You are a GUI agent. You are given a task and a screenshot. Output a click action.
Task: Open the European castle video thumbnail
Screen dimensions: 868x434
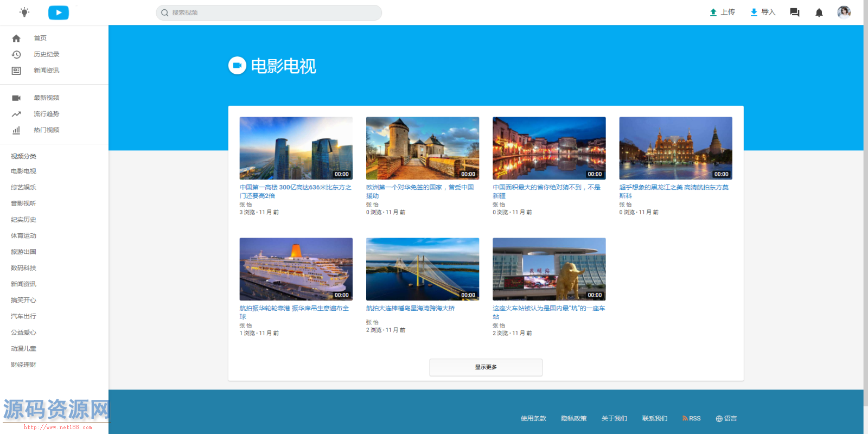click(423, 148)
